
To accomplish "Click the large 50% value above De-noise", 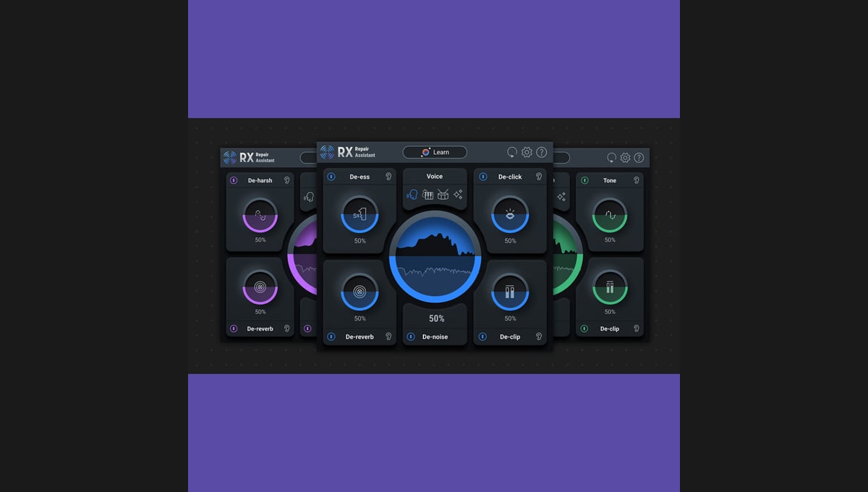I will click(436, 318).
